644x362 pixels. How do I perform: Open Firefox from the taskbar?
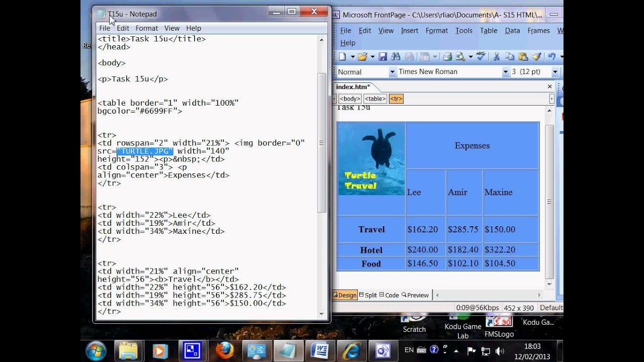(225, 350)
